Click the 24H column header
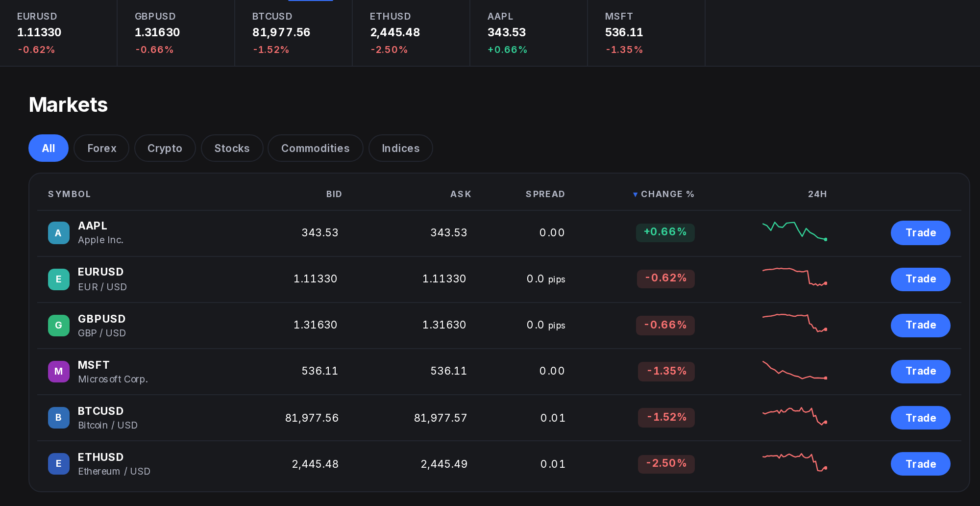 pos(817,194)
